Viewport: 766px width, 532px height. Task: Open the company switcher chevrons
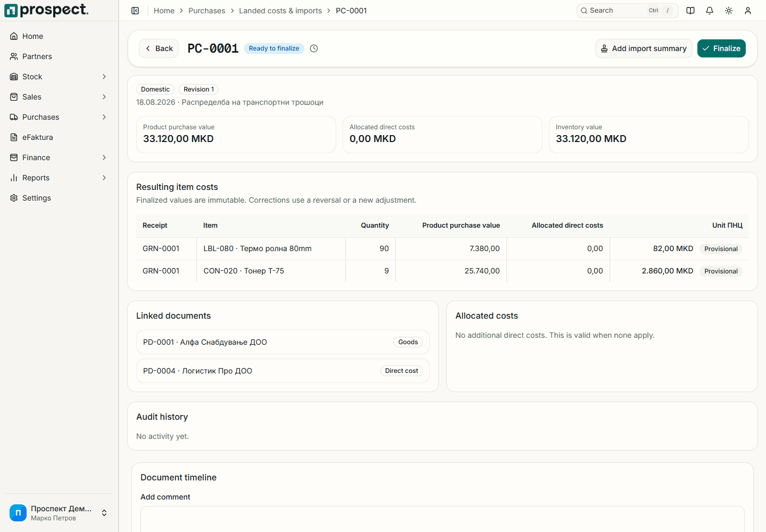click(104, 513)
